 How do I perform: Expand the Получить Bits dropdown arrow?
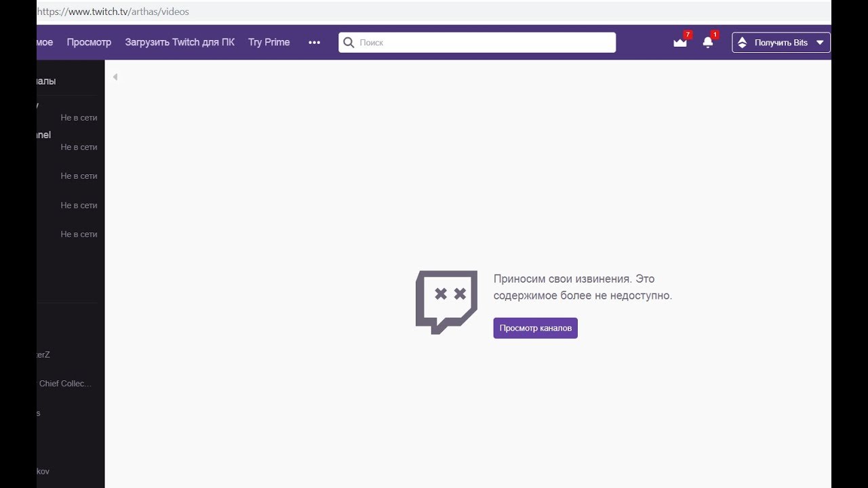coord(820,42)
